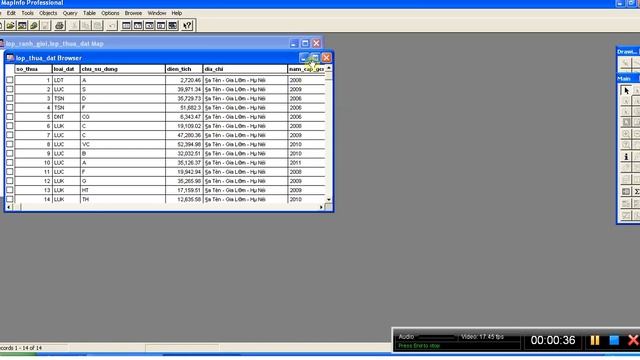The height and width of the screenshot is (360, 640).
Task: Click the Paste icon in the toolbar
Action: click(97, 26)
